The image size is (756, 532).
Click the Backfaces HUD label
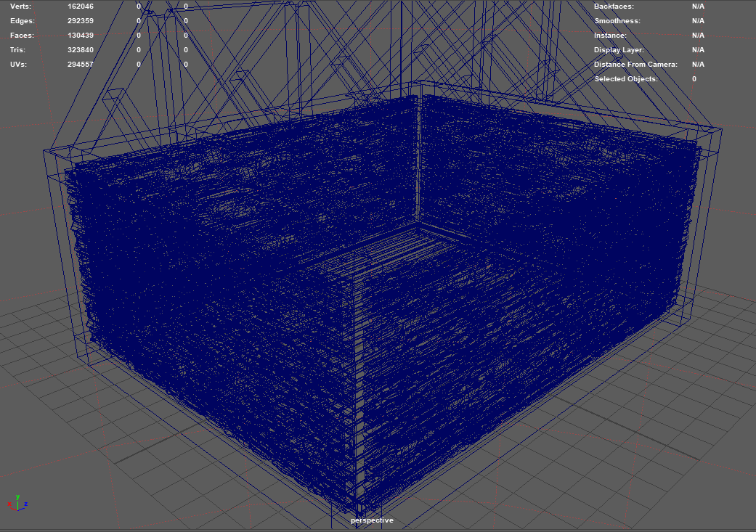(614, 6)
